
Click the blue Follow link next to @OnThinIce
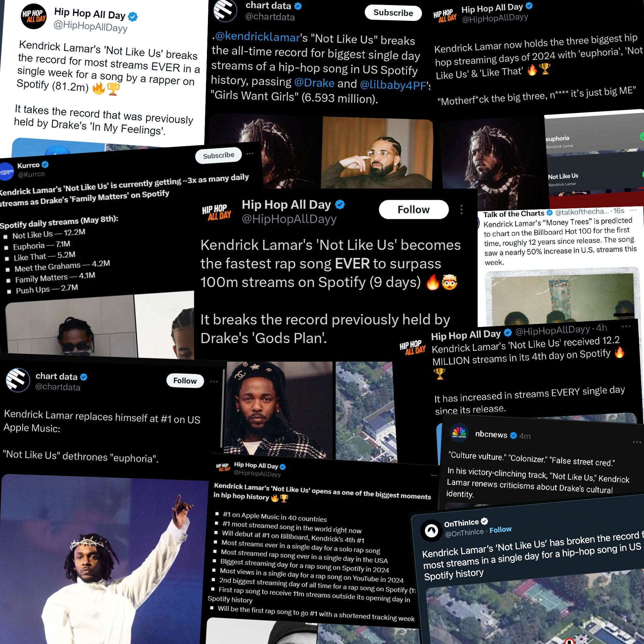500,530
